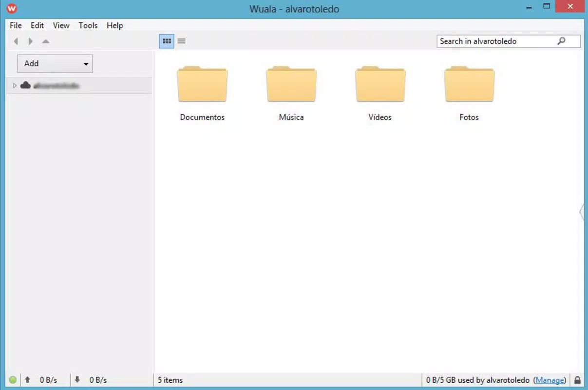This screenshot has width=588, height=390.
Task: Select the cloud drive icon in sidebar
Action: [x=25, y=85]
